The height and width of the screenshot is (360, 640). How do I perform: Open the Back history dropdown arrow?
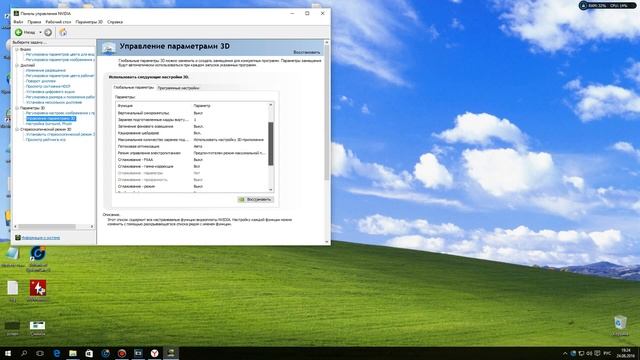pyautogui.click(x=40, y=32)
